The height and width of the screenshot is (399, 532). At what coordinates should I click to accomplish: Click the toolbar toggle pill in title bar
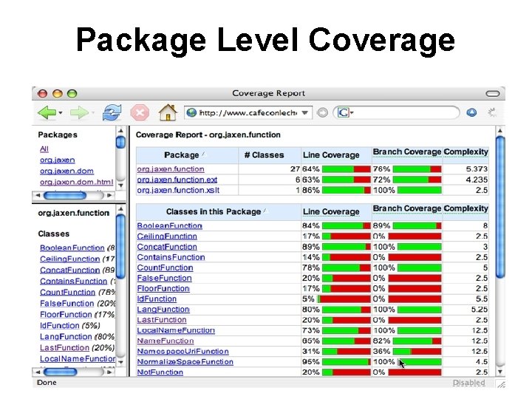point(492,94)
